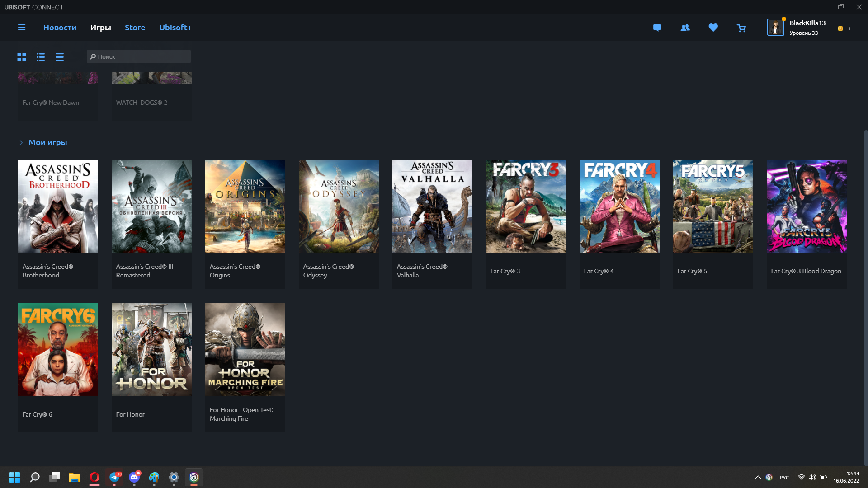Open the Far Cry 6 cover

58,349
